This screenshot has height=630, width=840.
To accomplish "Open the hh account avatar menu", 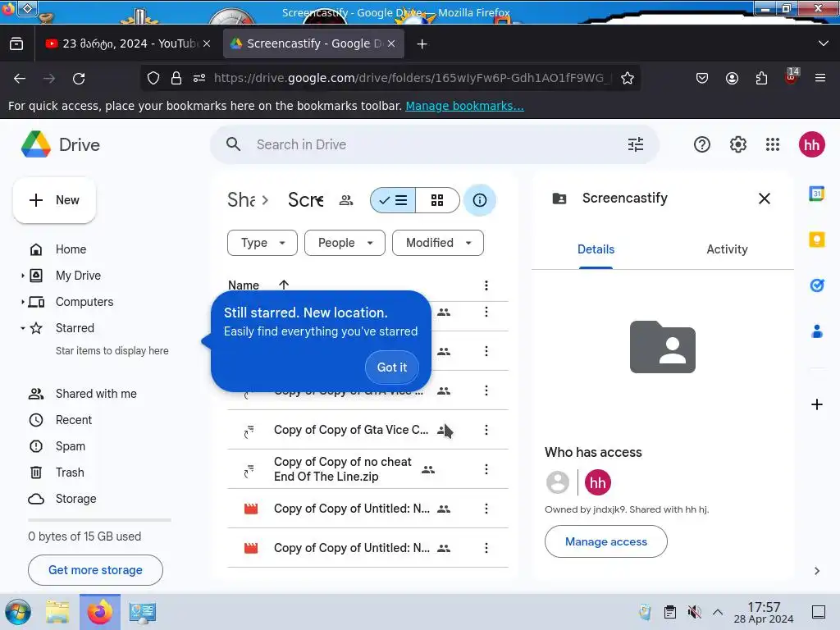I will pyautogui.click(x=811, y=144).
